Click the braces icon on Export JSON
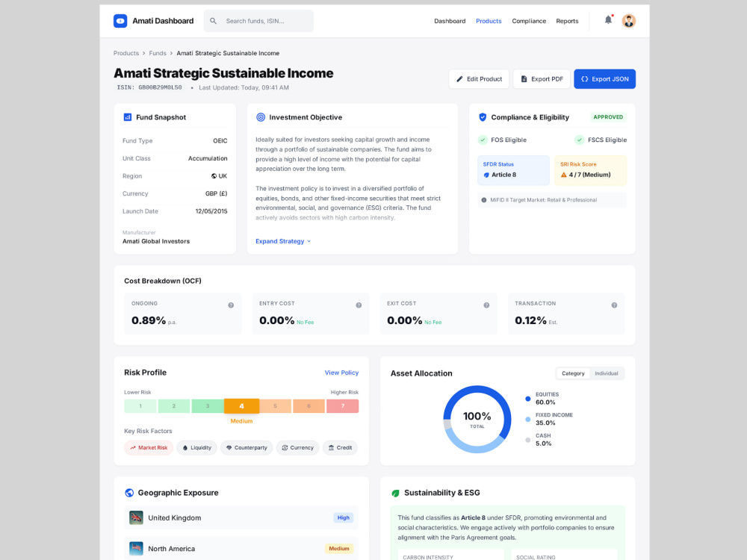 coord(585,79)
